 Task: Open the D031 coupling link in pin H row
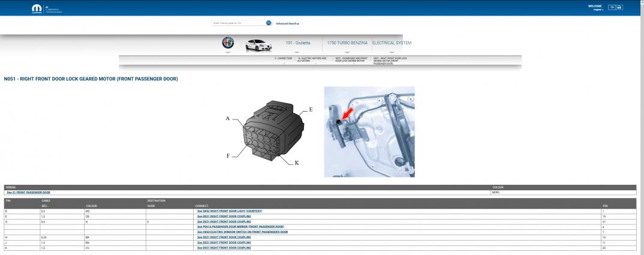pyautogui.click(x=224, y=238)
